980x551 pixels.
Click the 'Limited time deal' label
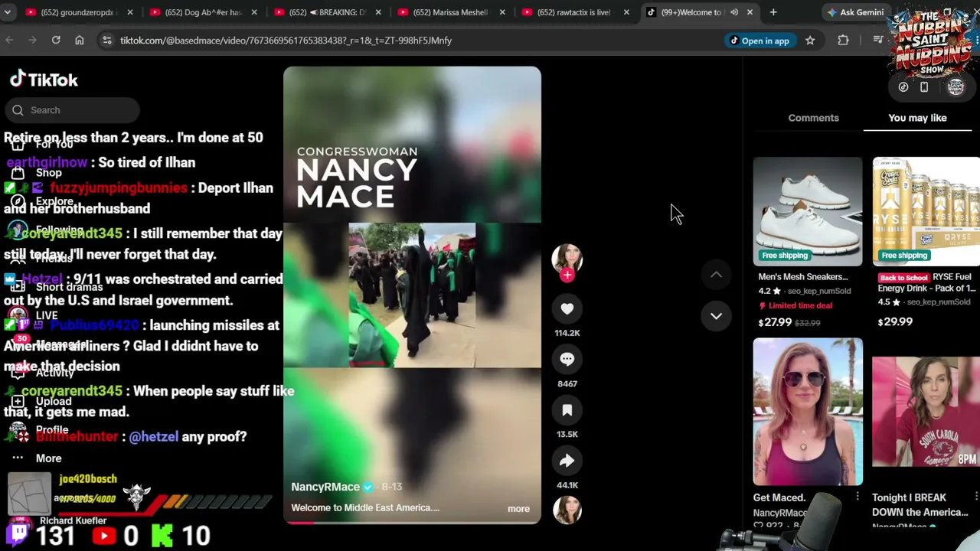click(795, 305)
